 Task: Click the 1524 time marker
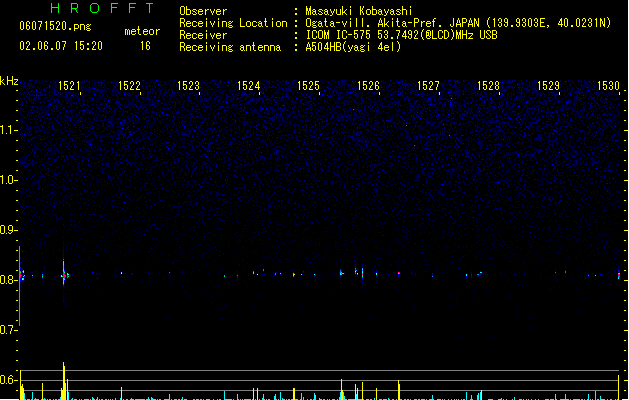coord(248,86)
